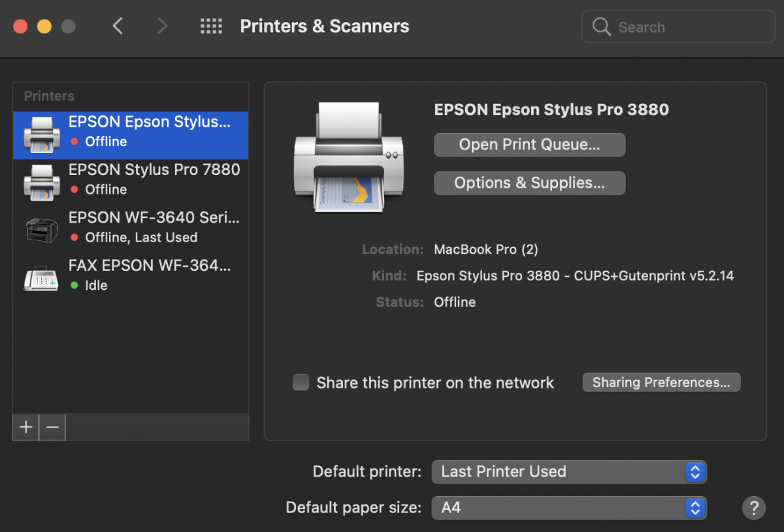
Task: Open help with the question mark button
Action: click(x=753, y=507)
